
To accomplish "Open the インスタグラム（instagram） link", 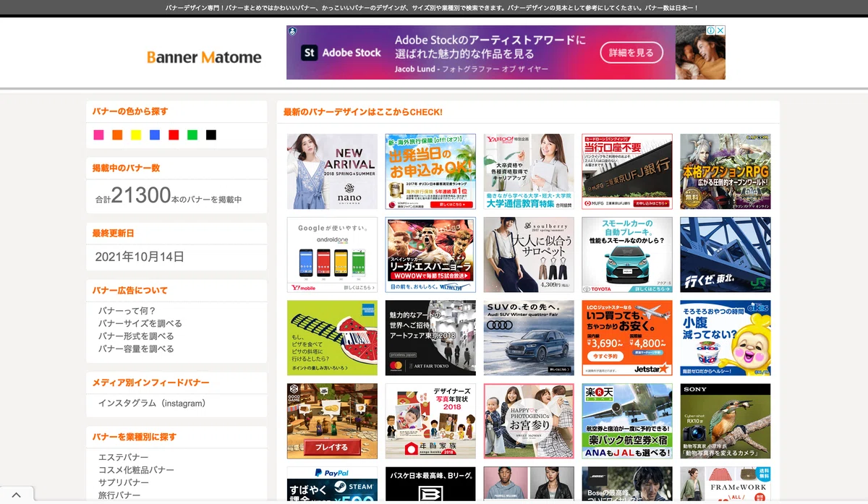I will point(154,403).
